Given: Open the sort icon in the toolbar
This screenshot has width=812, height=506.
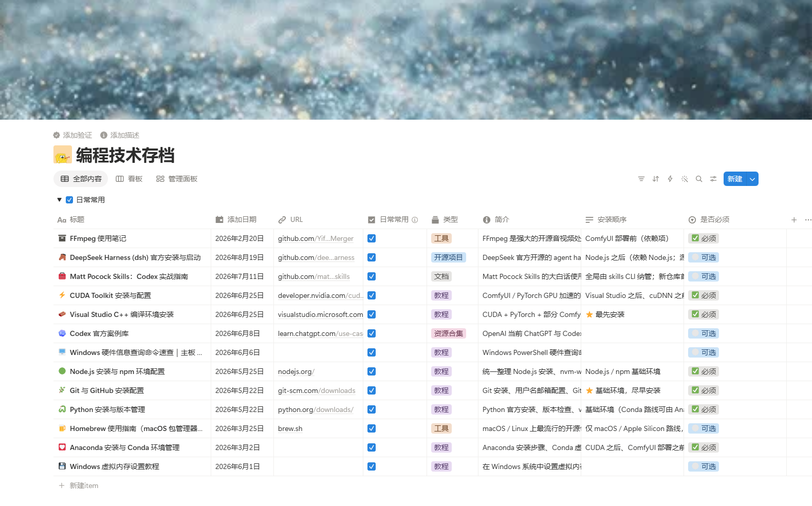Looking at the screenshot, I should (x=656, y=179).
